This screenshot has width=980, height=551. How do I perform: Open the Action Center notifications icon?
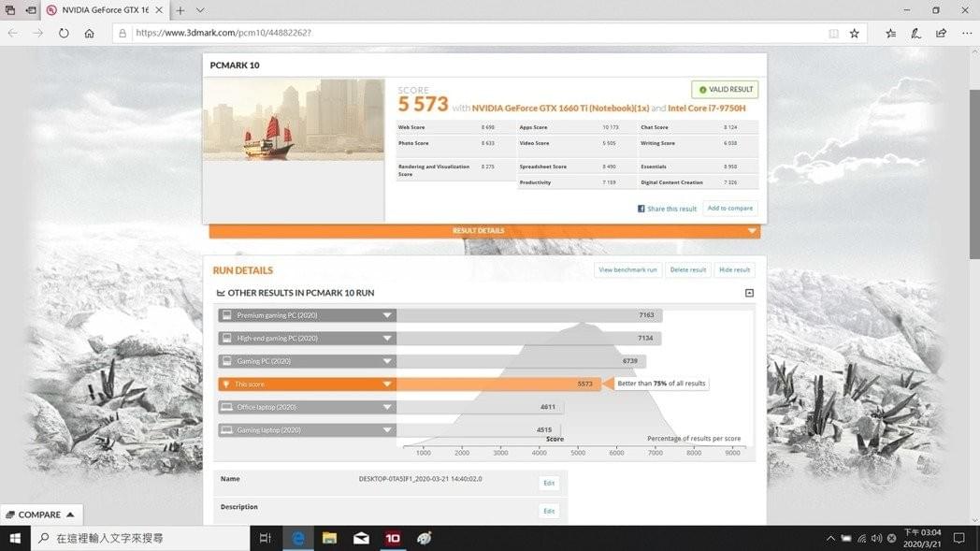959,538
